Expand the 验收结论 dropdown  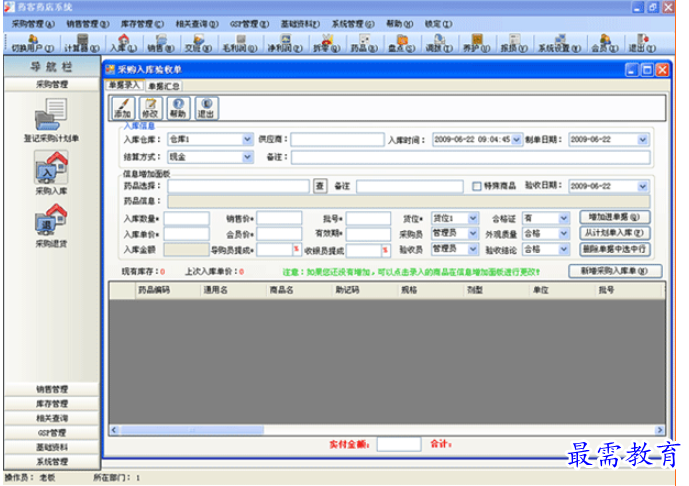(x=564, y=249)
